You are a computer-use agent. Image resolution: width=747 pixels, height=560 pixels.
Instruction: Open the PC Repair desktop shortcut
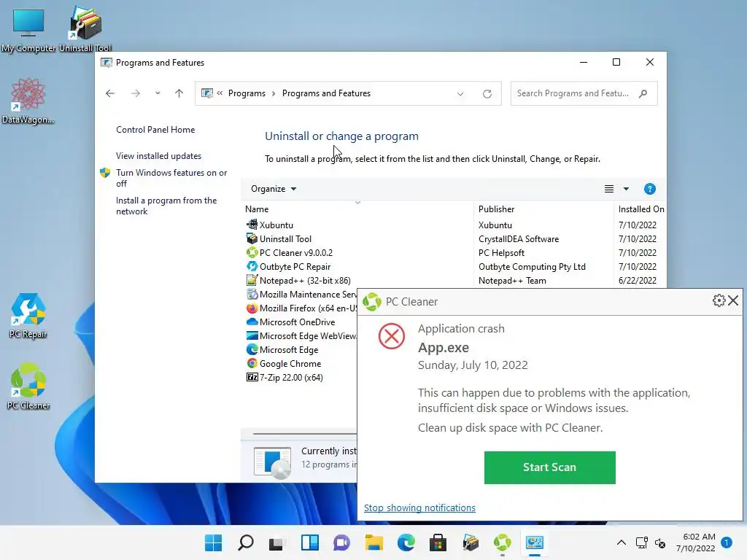(28, 315)
